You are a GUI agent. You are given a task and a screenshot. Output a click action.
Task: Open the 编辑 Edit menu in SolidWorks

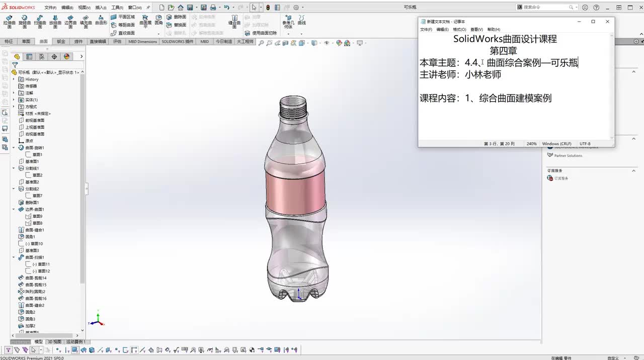tap(67, 8)
